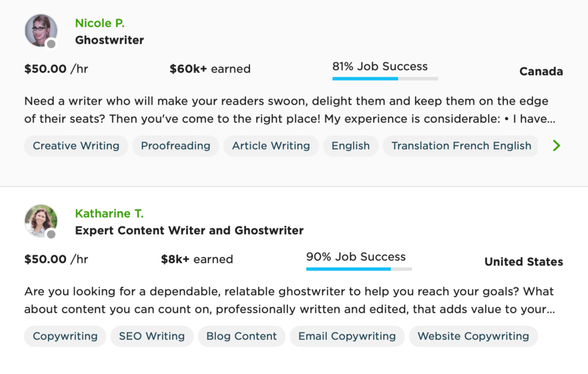Open Katharine T.'s profile link

[x=109, y=213]
